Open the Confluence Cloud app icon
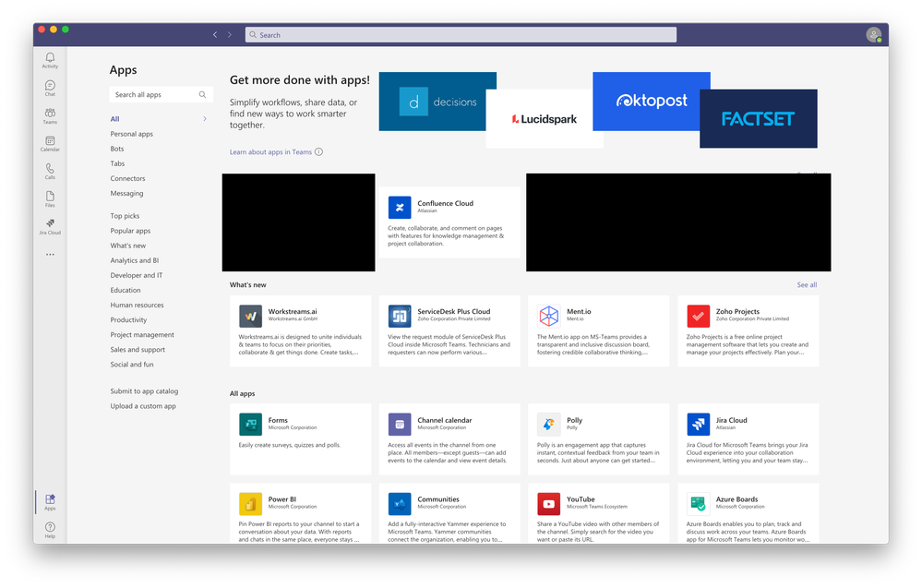Image resolution: width=922 pixels, height=588 pixels. point(400,208)
